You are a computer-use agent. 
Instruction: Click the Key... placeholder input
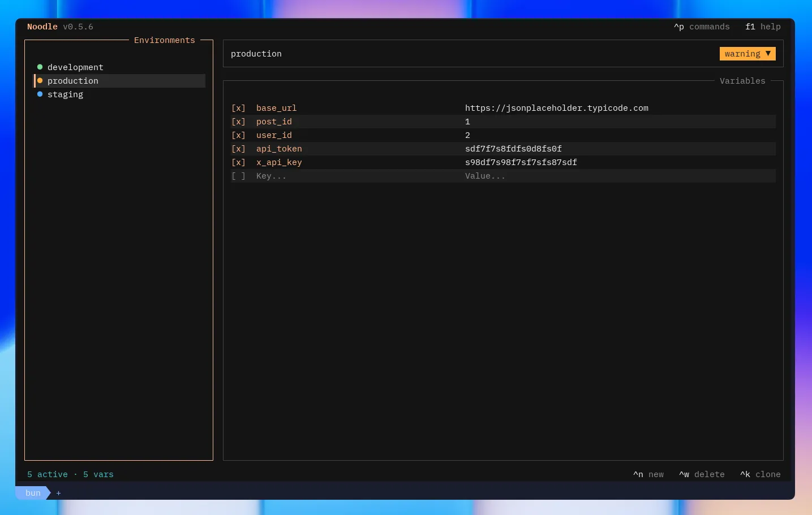(x=272, y=176)
